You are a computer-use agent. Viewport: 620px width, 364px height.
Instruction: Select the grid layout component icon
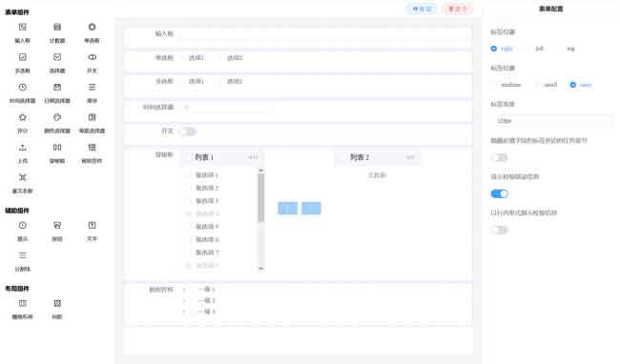[23, 303]
